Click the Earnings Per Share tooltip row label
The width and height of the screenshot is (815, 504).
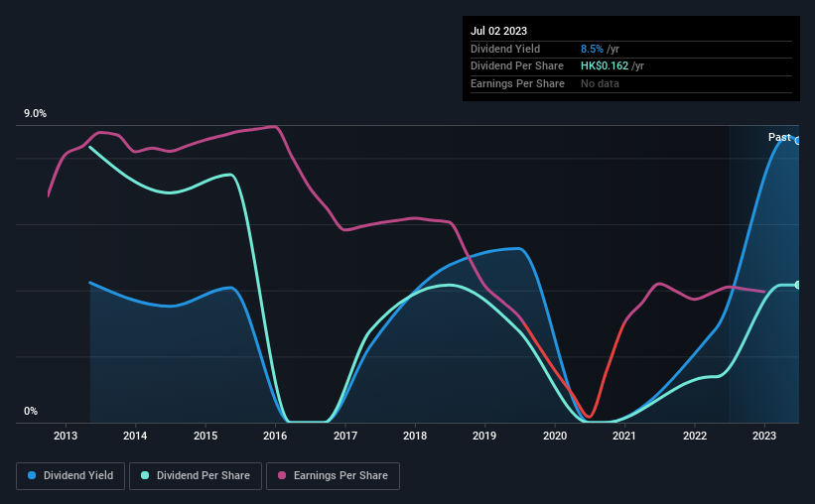(517, 83)
